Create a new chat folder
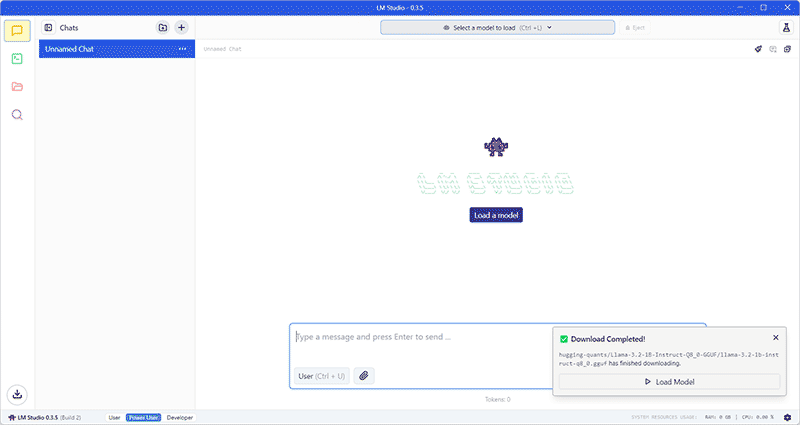 pos(163,28)
